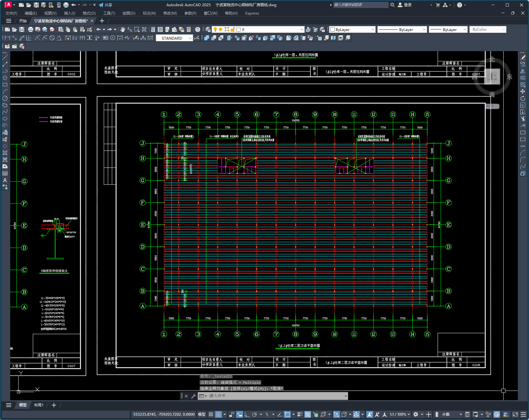Select the Linear Dimension tool
The height and width of the screenshot is (420, 529).
point(7,38)
